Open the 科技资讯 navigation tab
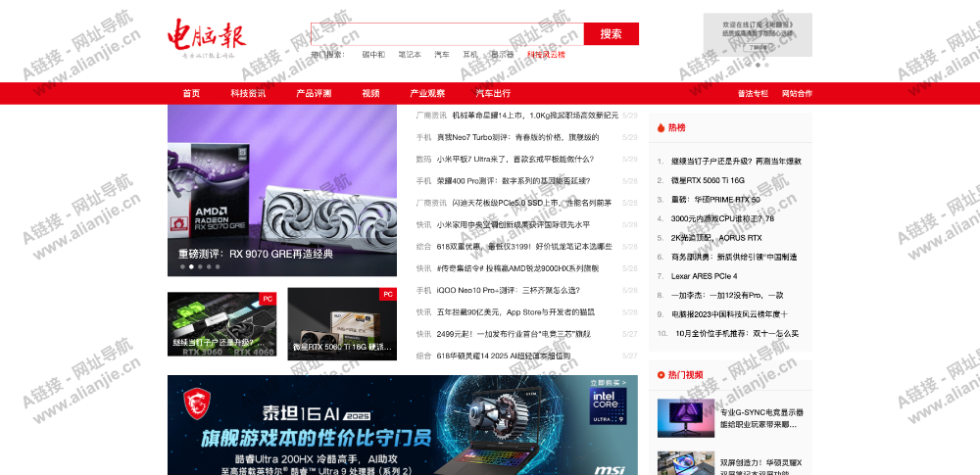Viewport: 980px width, 475px height. pyautogui.click(x=248, y=94)
